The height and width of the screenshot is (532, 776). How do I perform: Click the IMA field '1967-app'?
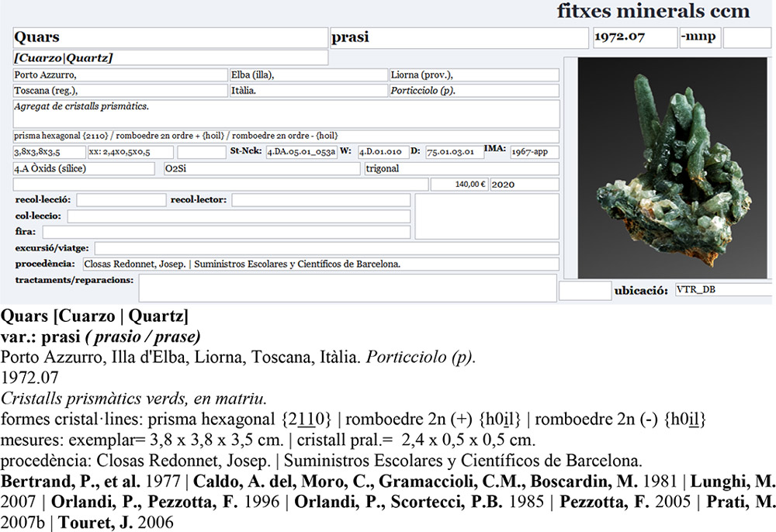535,152
